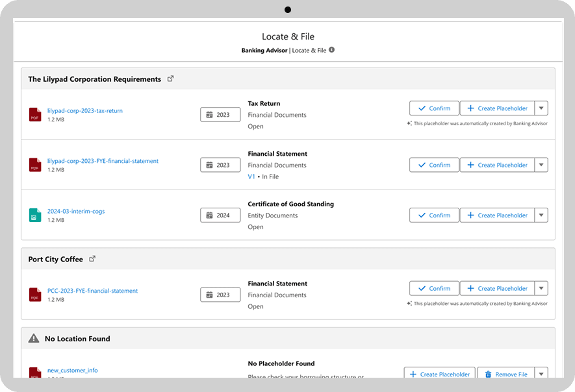
Task: Select the Banking Advisor breadcrumb text
Action: pyautogui.click(x=264, y=50)
